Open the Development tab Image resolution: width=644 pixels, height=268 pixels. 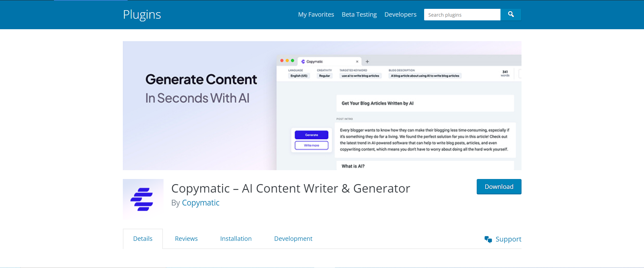(x=293, y=239)
